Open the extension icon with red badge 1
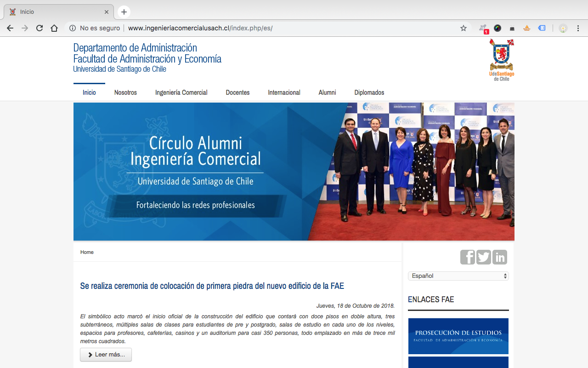Viewport: 588px width, 368px height. pyautogui.click(x=483, y=29)
